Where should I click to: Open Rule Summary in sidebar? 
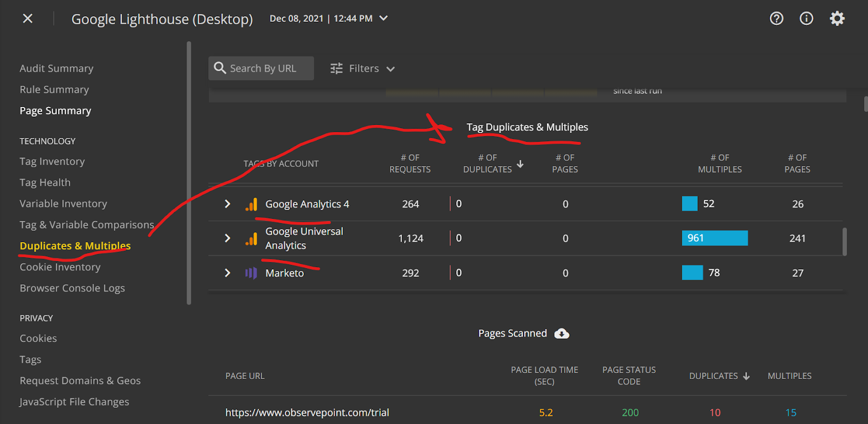click(54, 90)
